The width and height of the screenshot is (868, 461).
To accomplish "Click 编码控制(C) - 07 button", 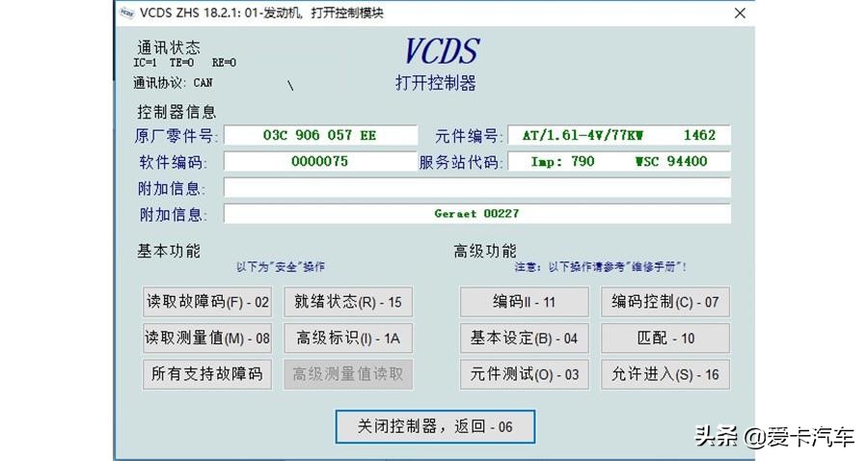I will coord(665,302).
